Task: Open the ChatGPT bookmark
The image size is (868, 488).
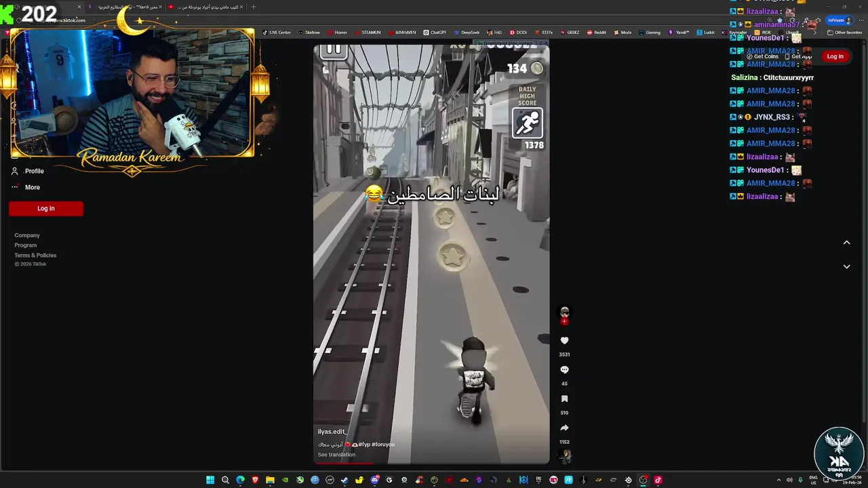Action: pos(435,33)
